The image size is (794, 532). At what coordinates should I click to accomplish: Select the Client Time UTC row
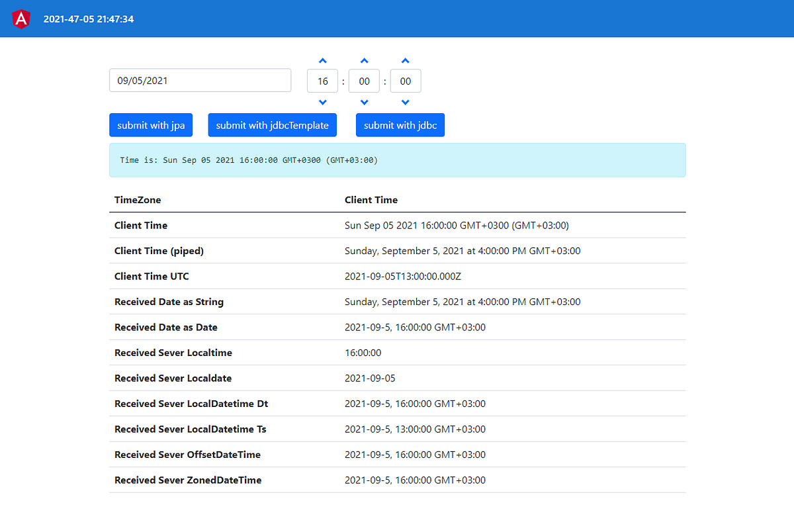pos(397,276)
